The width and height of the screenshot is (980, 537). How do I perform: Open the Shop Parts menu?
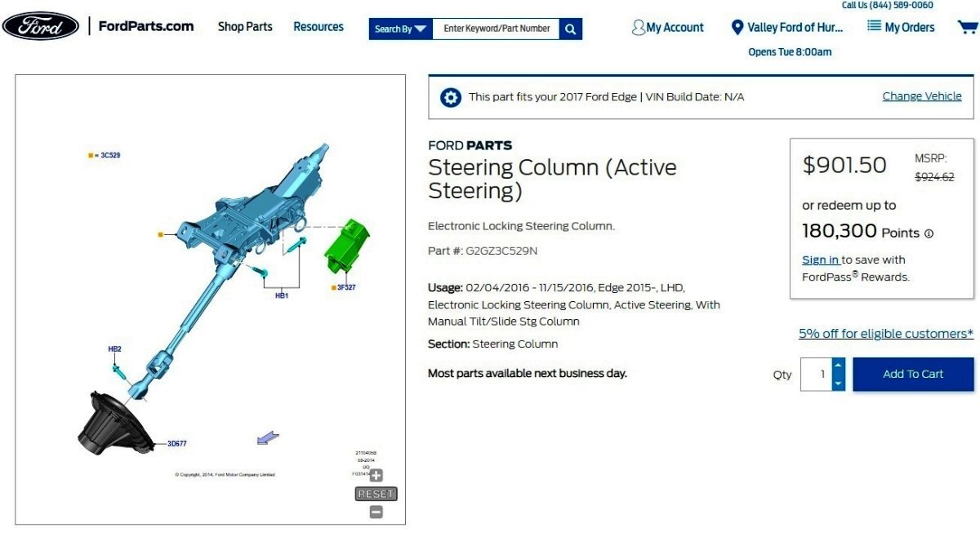(245, 27)
